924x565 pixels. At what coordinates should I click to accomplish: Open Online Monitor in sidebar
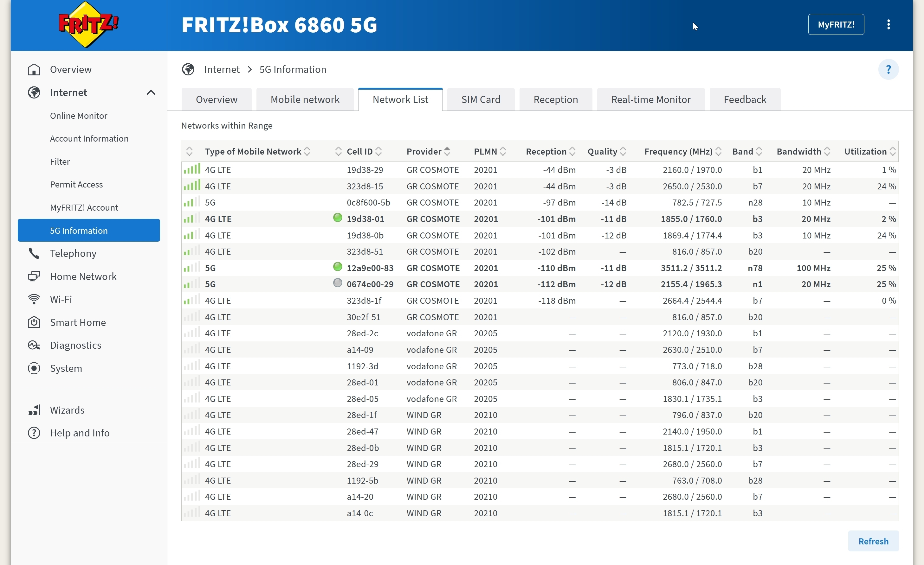click(78, 115)
